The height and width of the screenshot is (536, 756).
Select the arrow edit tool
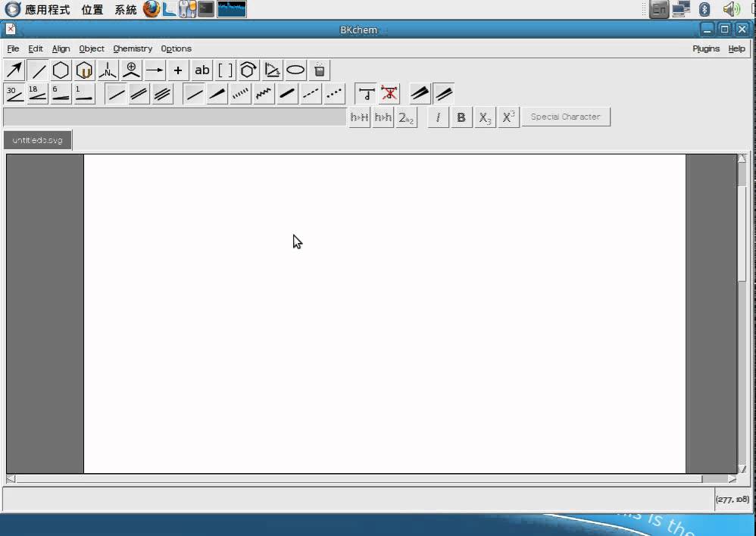point(14,70)
